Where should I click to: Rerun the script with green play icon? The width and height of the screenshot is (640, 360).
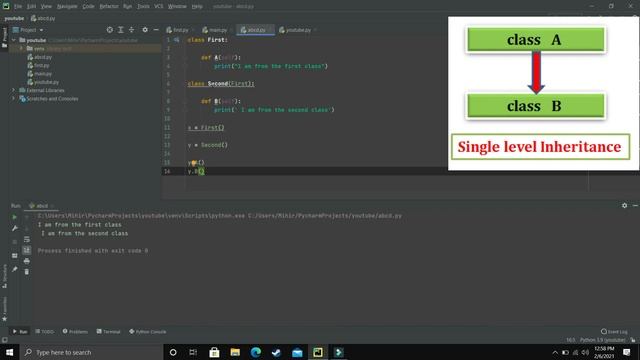(14, 217)
